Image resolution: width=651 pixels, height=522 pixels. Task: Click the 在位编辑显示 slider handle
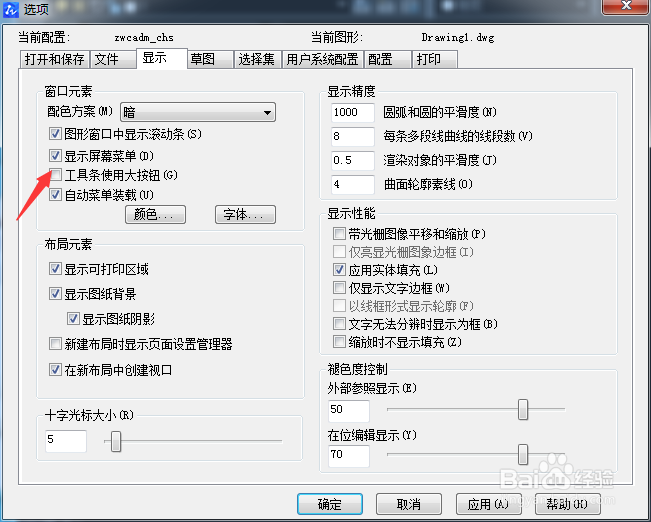click(523, 454)
